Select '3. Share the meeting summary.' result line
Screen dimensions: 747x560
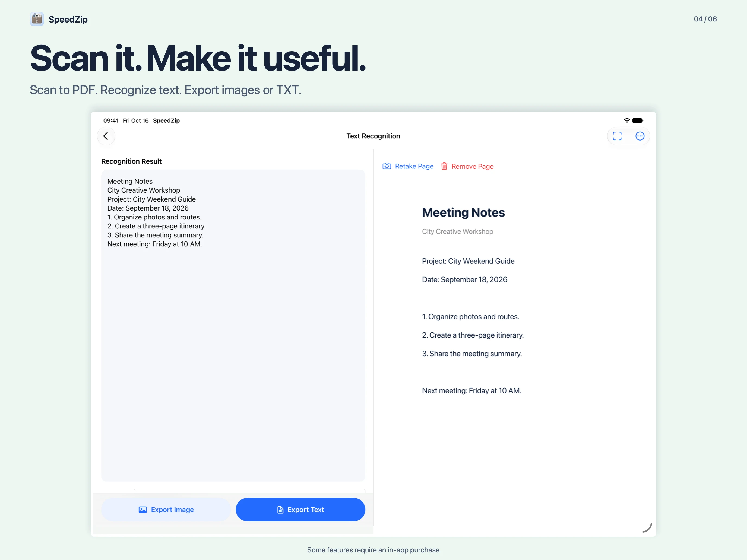pos(155,235)
